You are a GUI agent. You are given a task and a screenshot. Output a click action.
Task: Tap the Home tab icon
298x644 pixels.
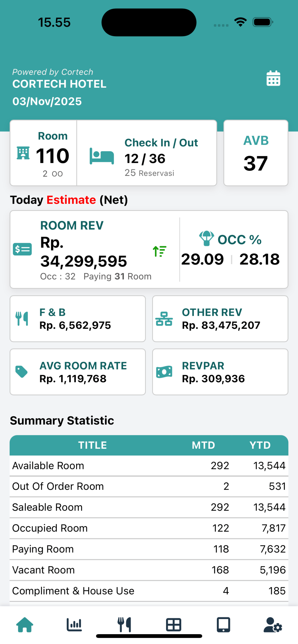click(x=24, y=625)
